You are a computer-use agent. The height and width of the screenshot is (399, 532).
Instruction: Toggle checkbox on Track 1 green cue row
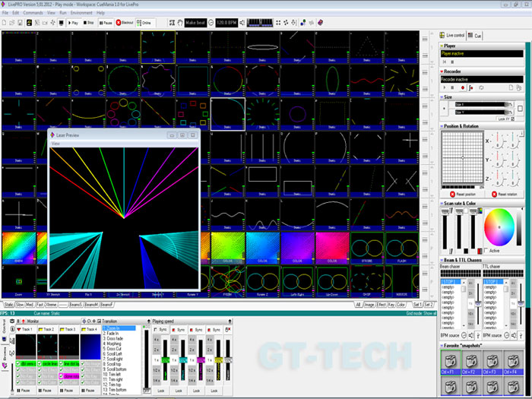click(x=18, y=364)
